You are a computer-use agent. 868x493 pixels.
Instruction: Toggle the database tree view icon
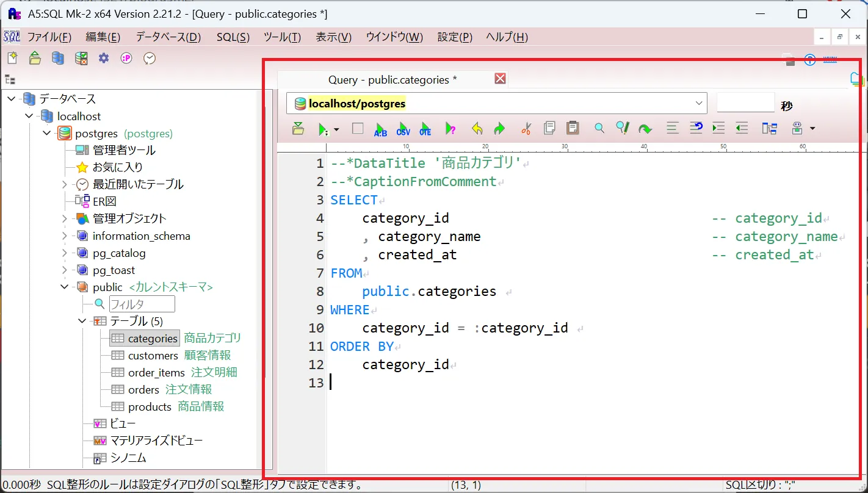pos(10,79)
